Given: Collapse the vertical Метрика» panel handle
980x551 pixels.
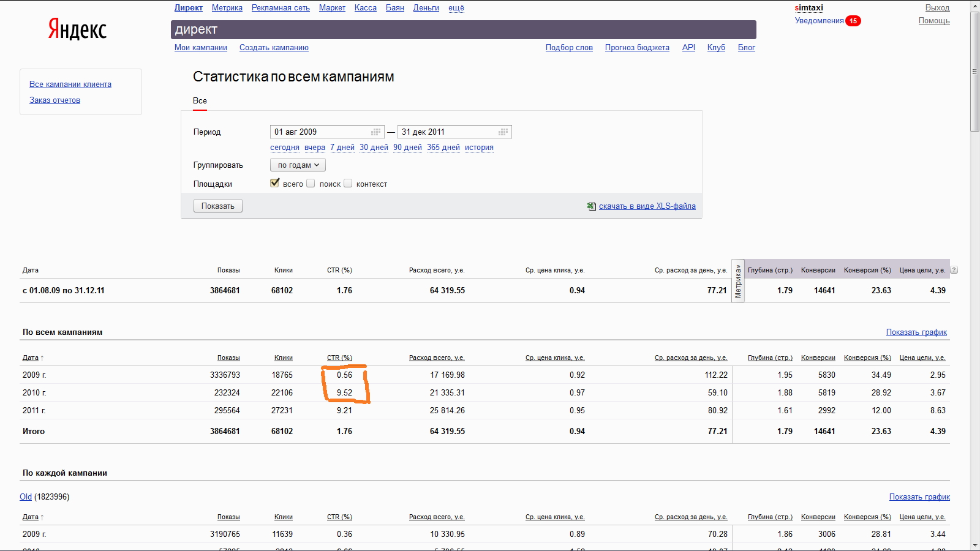Looking at the screenshot, I should coord(738,281).
